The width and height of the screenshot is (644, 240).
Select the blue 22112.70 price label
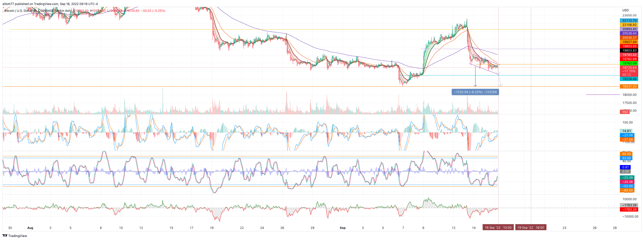[629, 21]
